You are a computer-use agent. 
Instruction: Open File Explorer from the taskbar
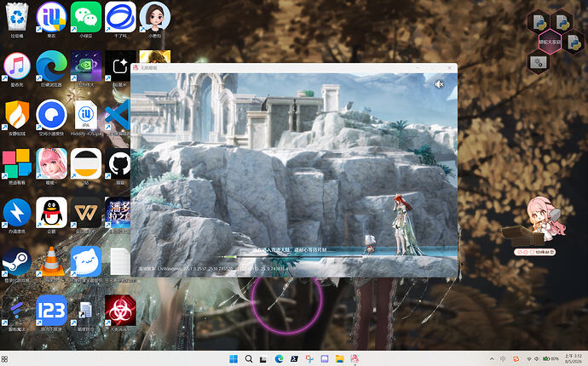pyautogui.click(x=340, y=359)
